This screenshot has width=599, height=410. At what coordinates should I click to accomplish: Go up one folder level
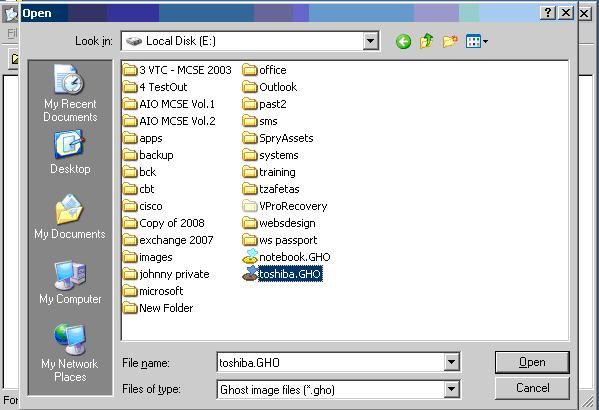coord(426,41)
